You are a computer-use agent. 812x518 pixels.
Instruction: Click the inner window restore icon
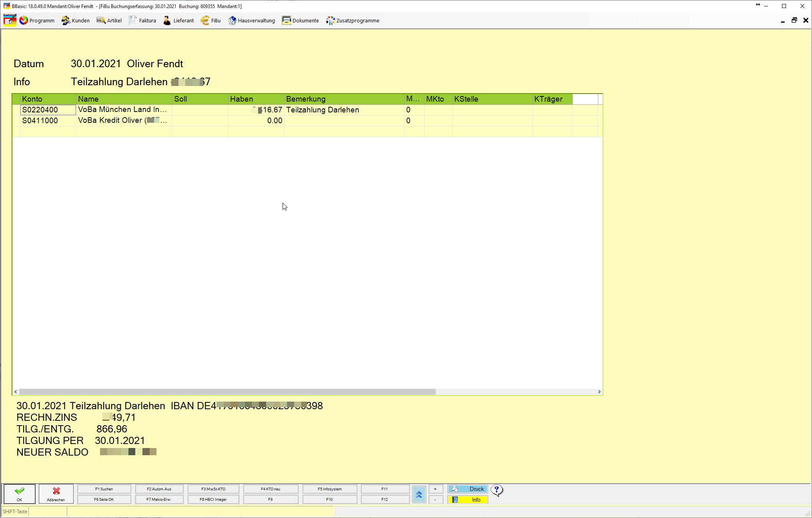coord(794,20)
